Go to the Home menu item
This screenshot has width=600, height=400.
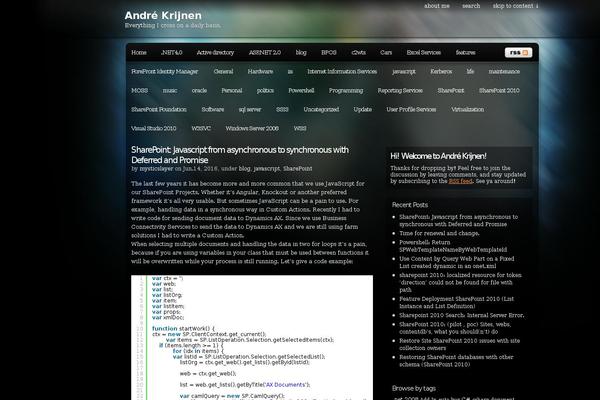click(x=139, y=52)
